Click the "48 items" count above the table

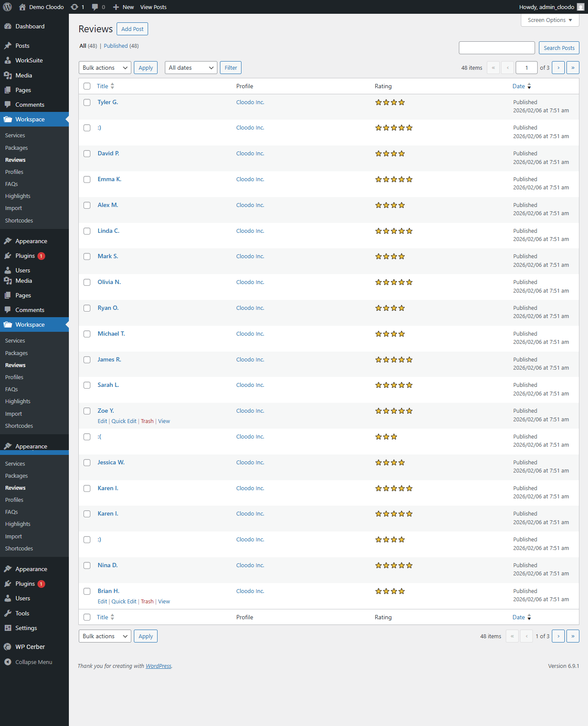pyautogui.click(x=472, y=68)
